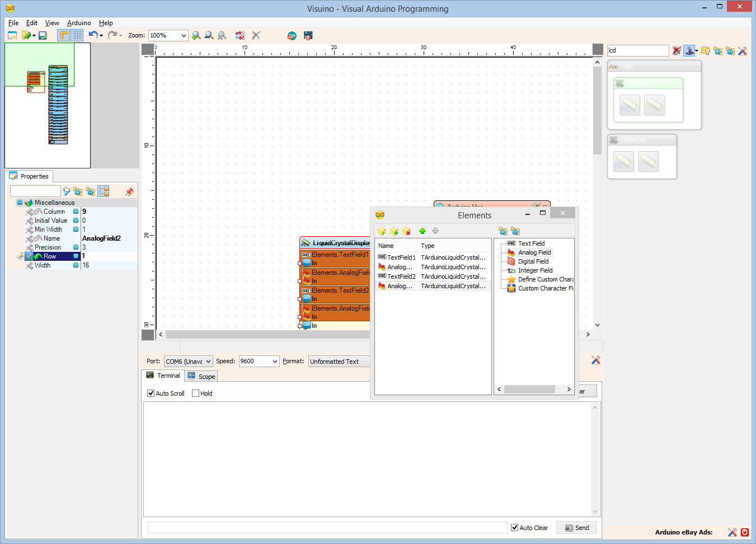Open the Arduino menu

pyautogui.click(x=79, y=23)
